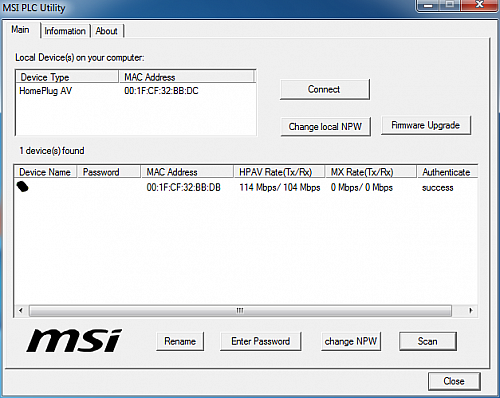
Task: Click the Enter Password button
Action: [261, 341]
